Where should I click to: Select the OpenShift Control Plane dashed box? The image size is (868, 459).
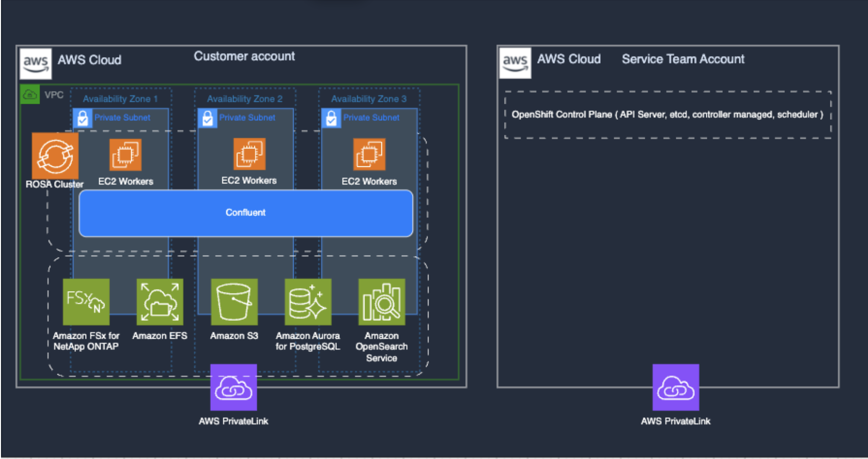point(668,115)
